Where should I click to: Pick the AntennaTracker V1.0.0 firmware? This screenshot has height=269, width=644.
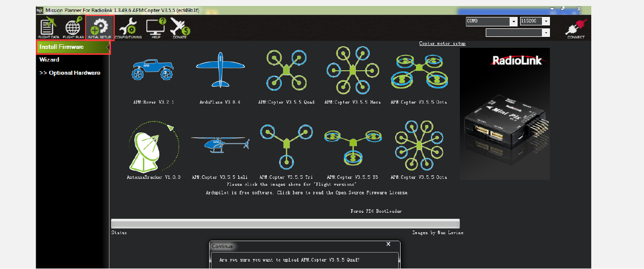[153, 146]
